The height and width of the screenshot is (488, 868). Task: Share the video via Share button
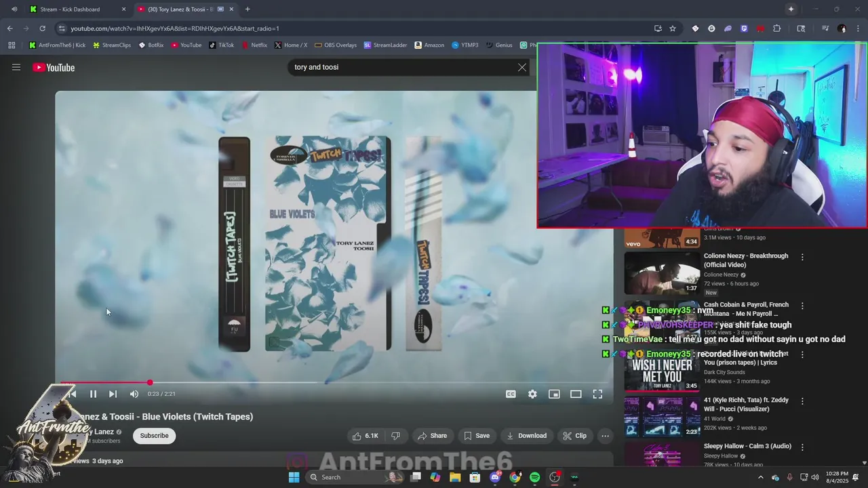[432, 436]
